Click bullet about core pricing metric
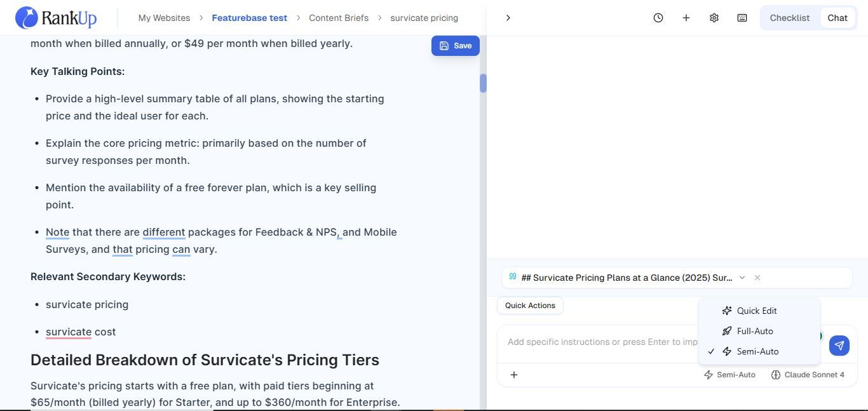Viewport: 868px width, 411px height. click(x=206, y=152)
